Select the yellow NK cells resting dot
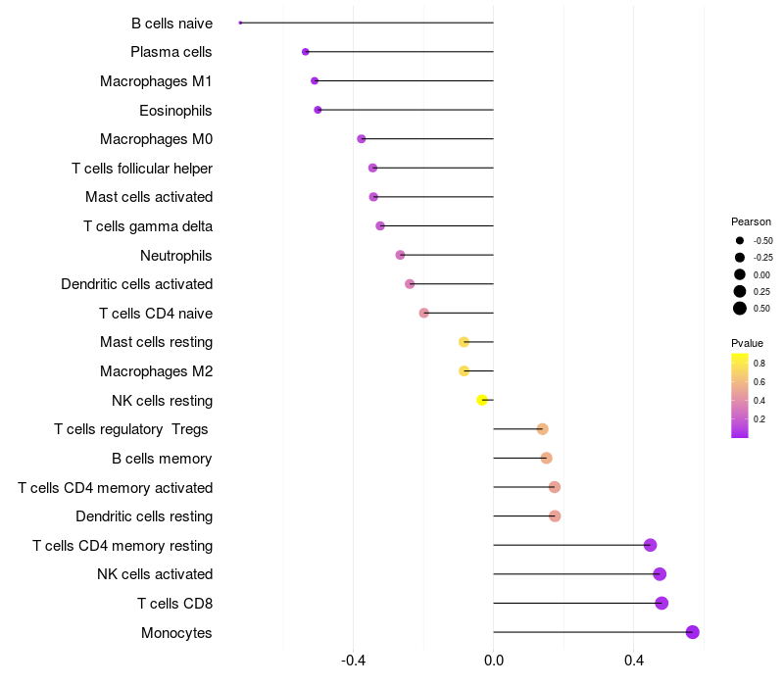 (x=482, y=400)
